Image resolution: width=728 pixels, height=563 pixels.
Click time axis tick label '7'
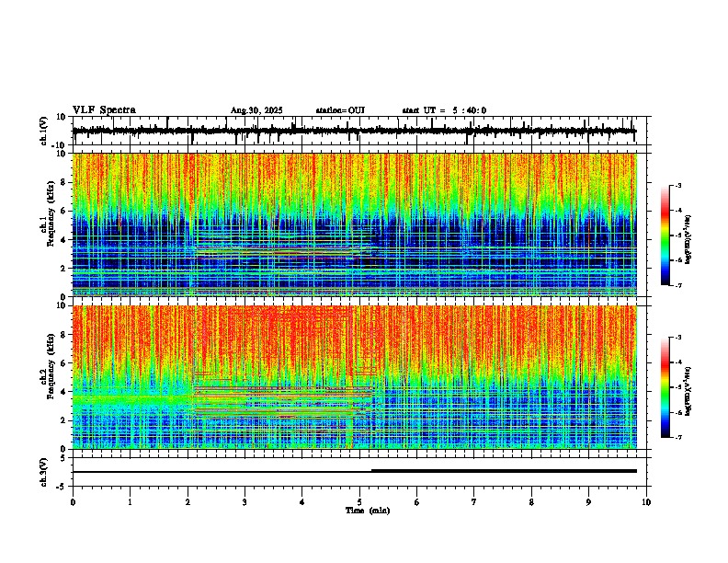(x=474, y=502)
